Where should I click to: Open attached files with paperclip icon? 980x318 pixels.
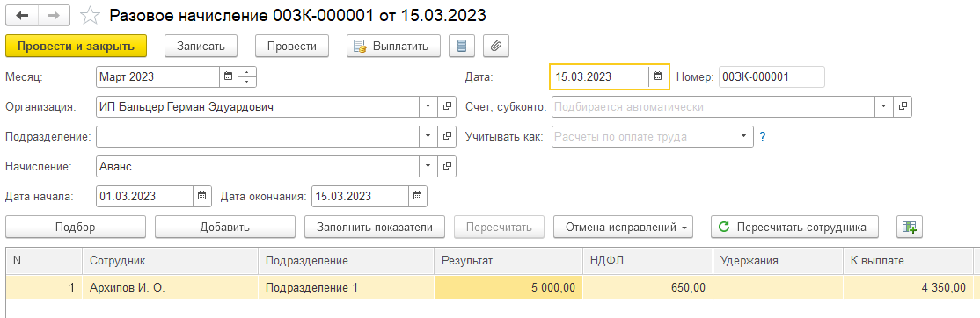click(495, 46)
